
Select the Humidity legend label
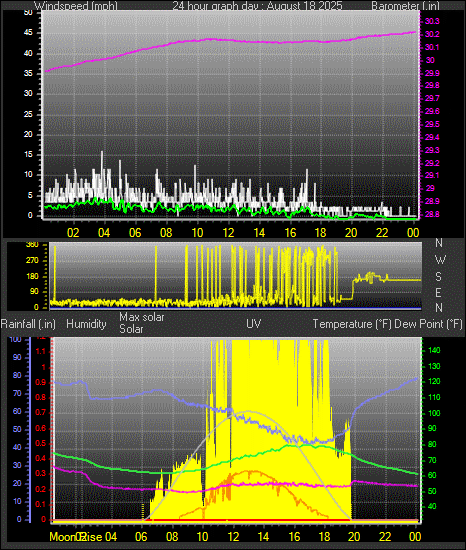pyautogui.click(x=86, y=324)
